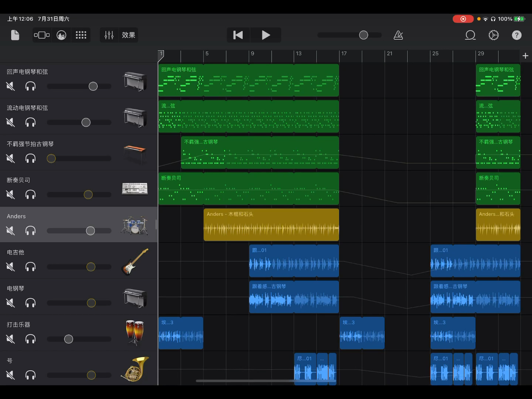The image size is (532, 399).
Task: Select the 电吉他 guitar icon
Action: [135, 262]
